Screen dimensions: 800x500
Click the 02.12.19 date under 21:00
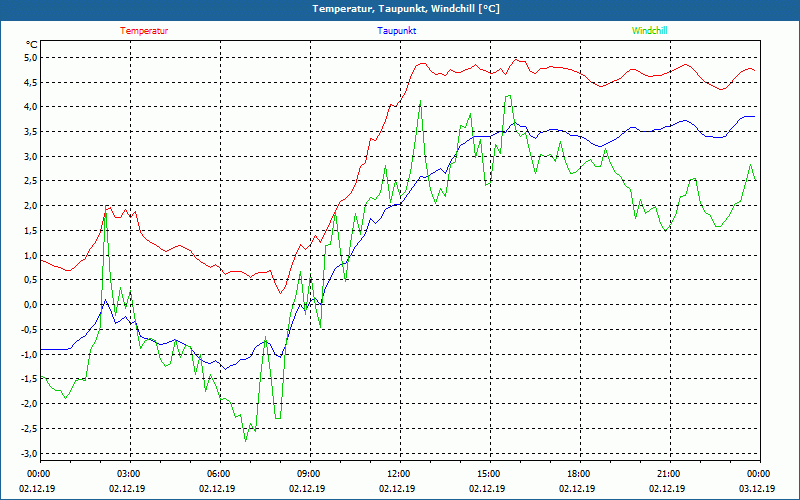tap(667, 488)
